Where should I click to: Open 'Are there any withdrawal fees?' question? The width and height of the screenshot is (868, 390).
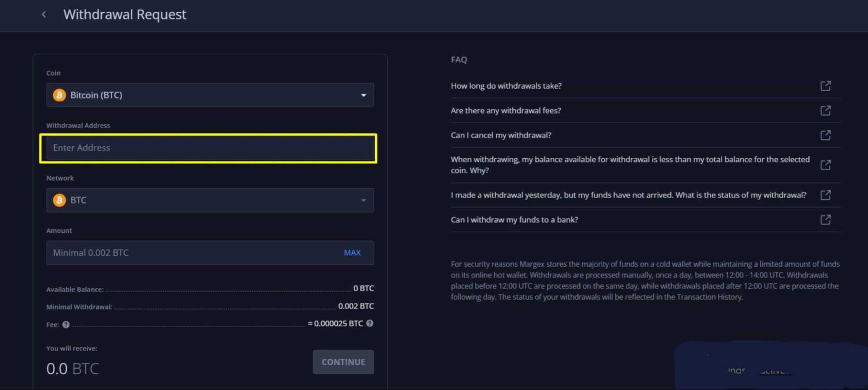(505, 110)
